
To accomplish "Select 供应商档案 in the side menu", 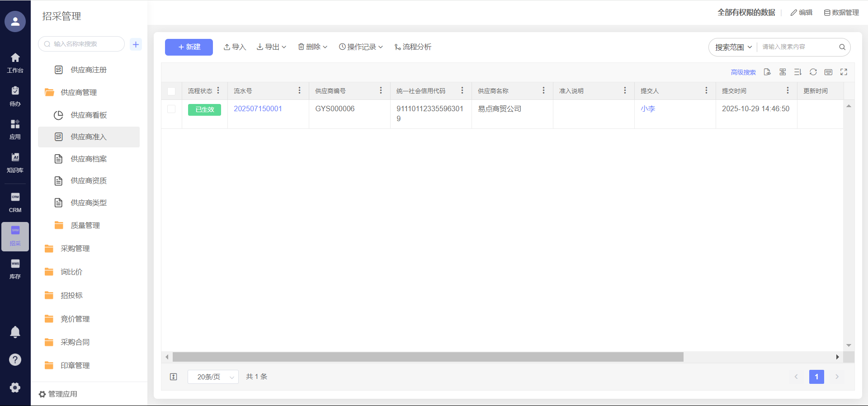I will pyautogui.click(x=89, y=159).
